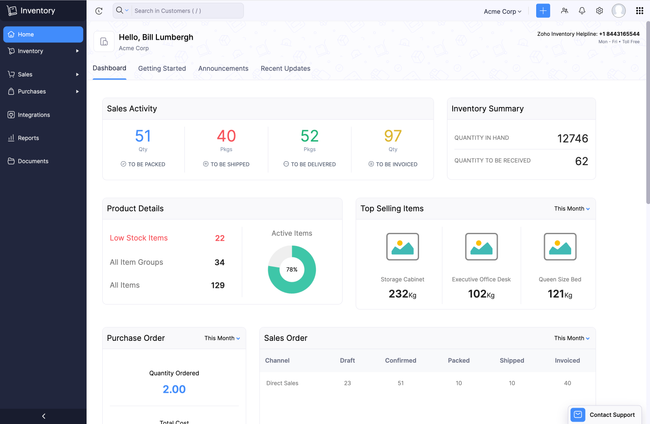Switch to the Announcements tab
The width and height of the screenshot is (650, 424).
coord(223,68)
